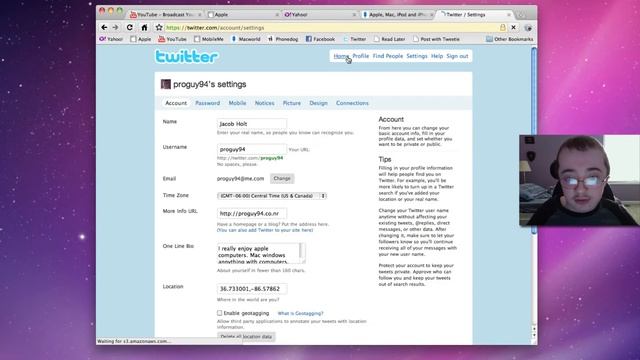
Task: Switch to the Apple, Mac, iPod tab
Action: (397, 14)
